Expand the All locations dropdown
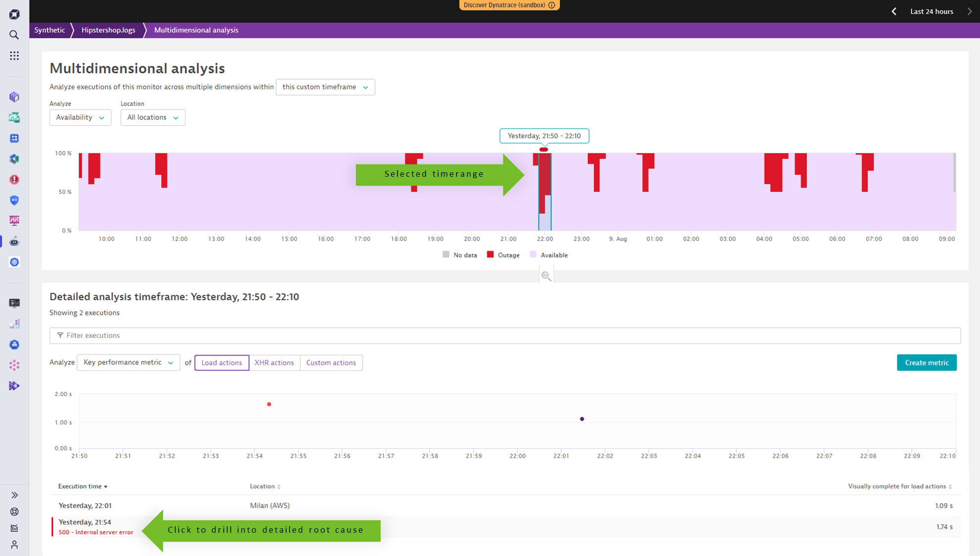The height and width of the screenshot is (556, 980). [x=152, y=117]
